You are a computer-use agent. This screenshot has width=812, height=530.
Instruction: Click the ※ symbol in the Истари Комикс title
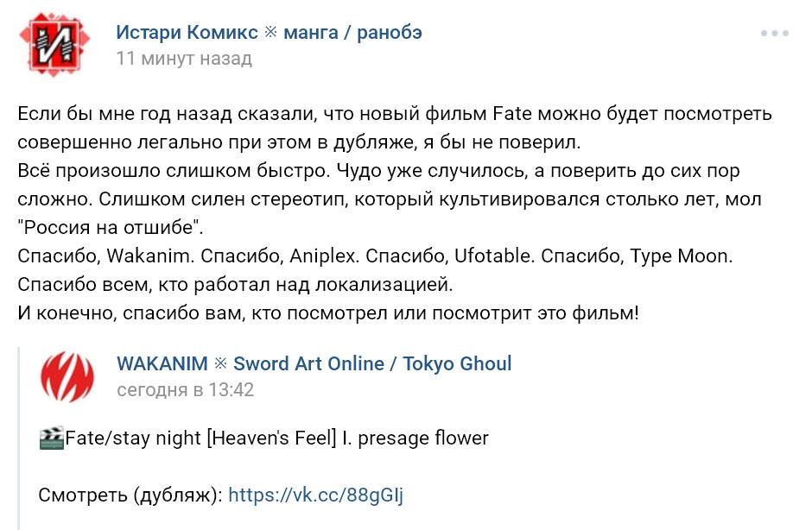pos(271,32)
